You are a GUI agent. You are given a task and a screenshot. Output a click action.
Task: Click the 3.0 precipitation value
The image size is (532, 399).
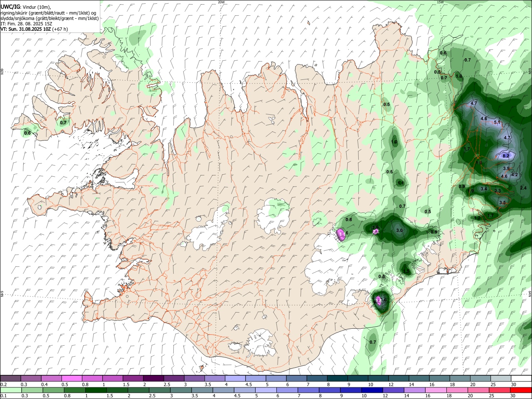click(399, 230)
